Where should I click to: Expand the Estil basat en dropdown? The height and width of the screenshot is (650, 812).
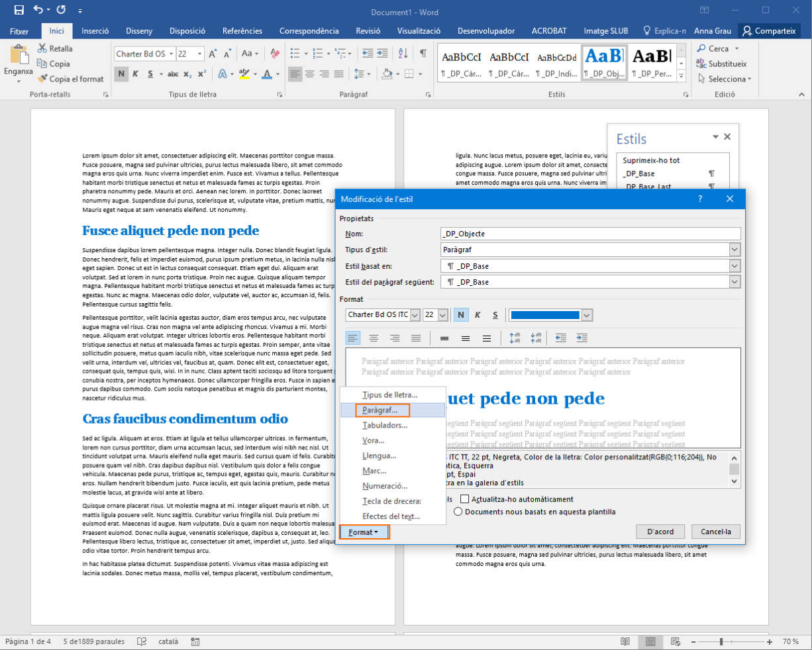pos(734,266)
